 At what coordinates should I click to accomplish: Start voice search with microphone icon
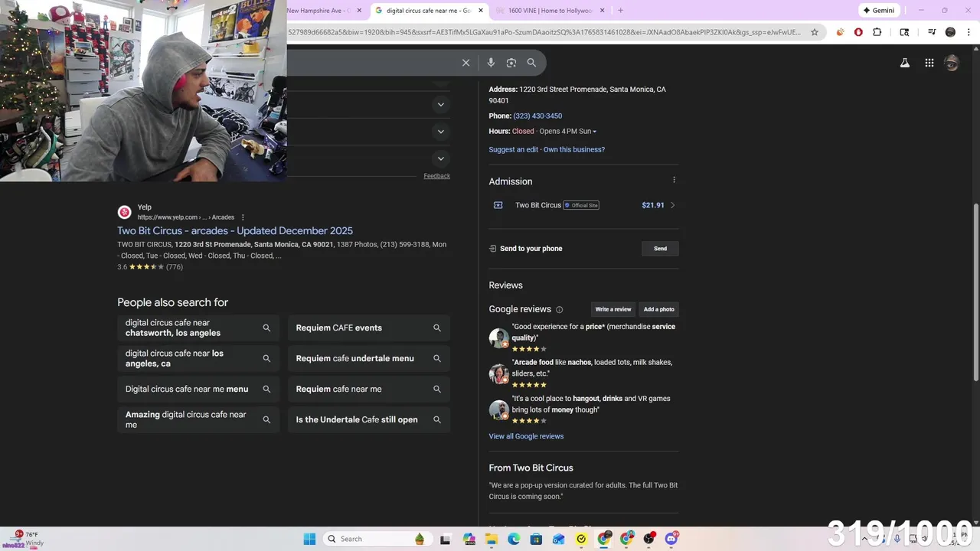click(491, 63)
